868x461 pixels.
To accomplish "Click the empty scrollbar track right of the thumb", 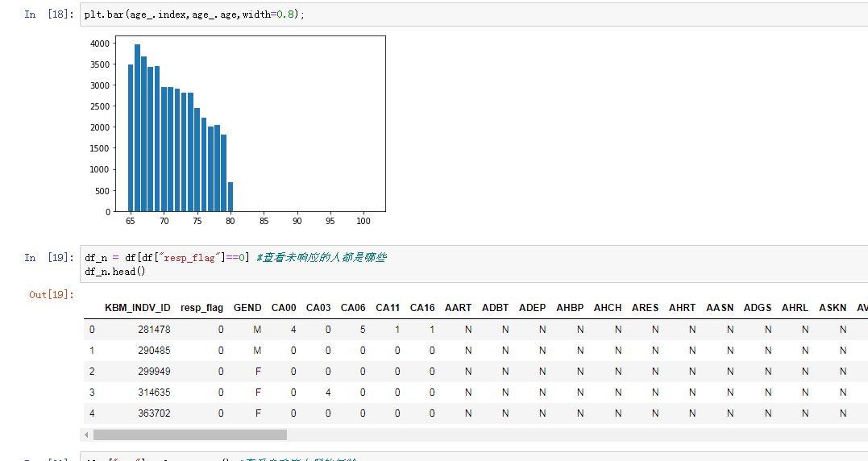I will coord(564,435).
